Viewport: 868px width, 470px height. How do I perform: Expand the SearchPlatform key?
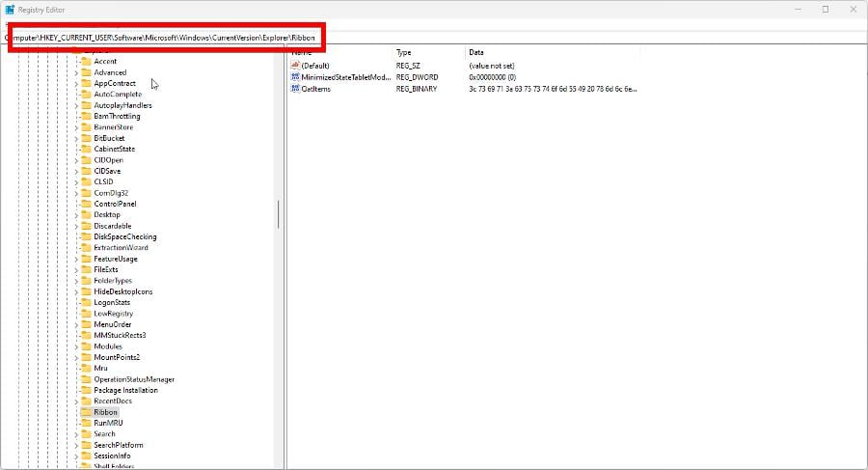(76, 445)
